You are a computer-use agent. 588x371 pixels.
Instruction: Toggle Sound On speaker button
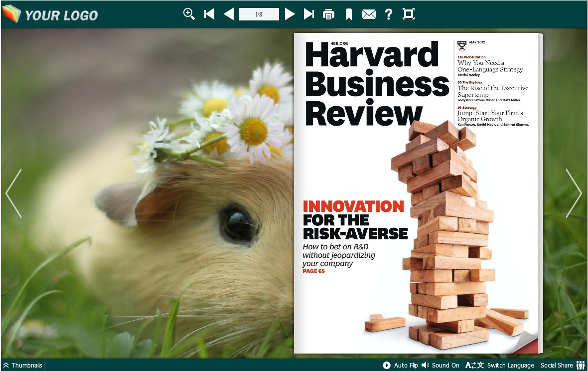coord(440,366)
